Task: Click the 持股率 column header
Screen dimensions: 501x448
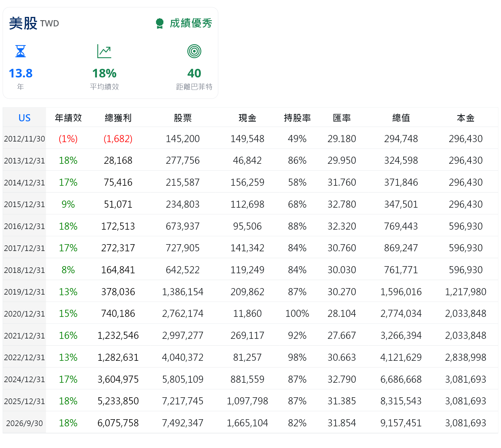Action: 297,118
